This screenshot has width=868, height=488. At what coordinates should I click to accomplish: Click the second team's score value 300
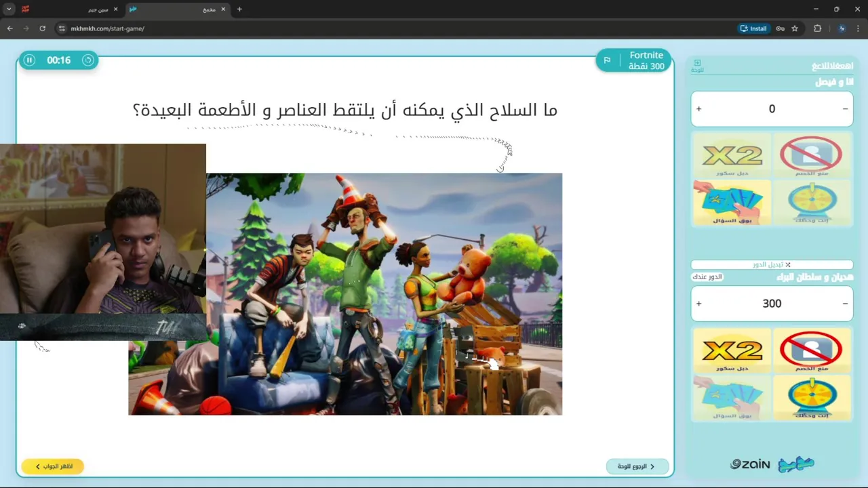(772, 304)
